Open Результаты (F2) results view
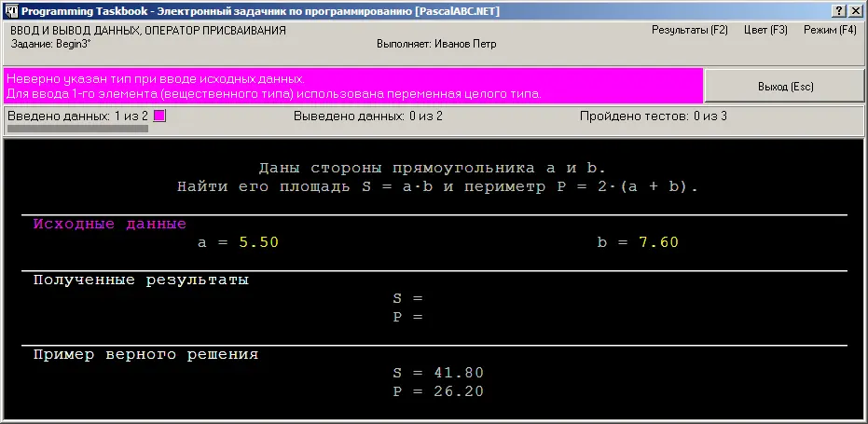Screen dimensions: 868x424 tap(689, 31)
